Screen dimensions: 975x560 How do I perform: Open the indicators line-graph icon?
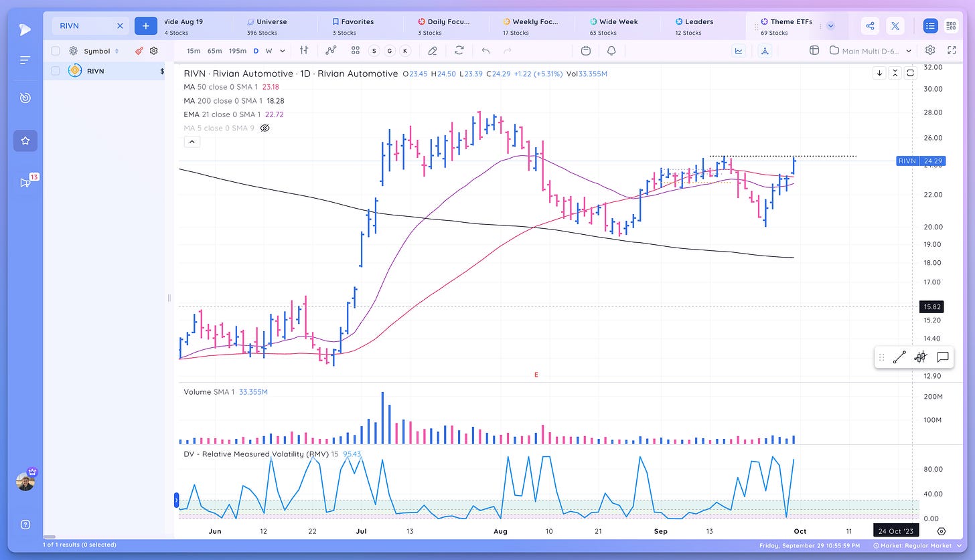(x=331, y=50)
